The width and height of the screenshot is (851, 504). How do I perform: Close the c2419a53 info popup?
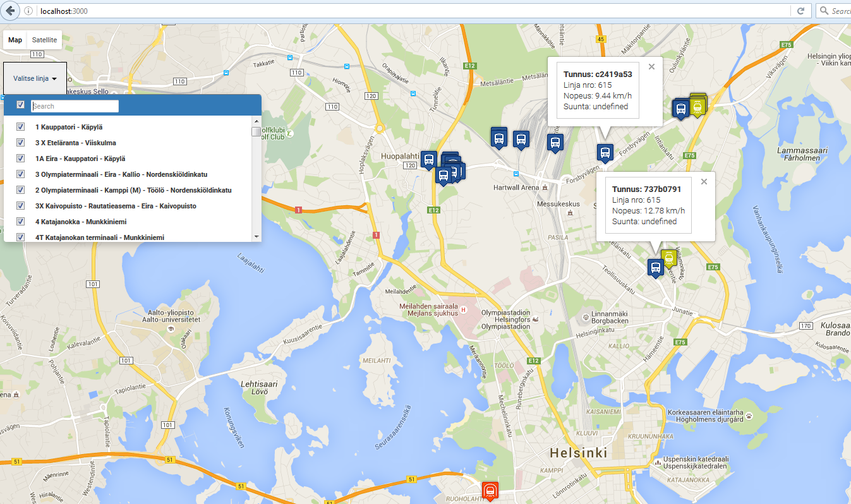coord(651,66)
